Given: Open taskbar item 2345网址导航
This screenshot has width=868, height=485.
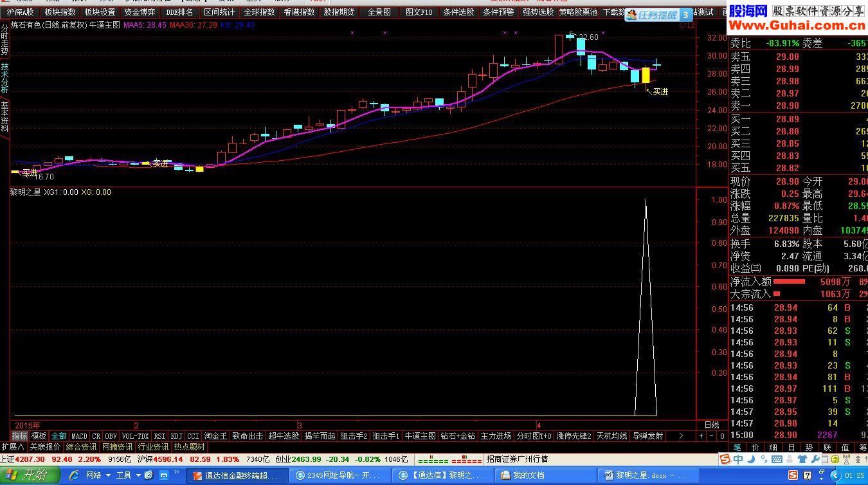Looking at the screenshot, I should (339, 475).
